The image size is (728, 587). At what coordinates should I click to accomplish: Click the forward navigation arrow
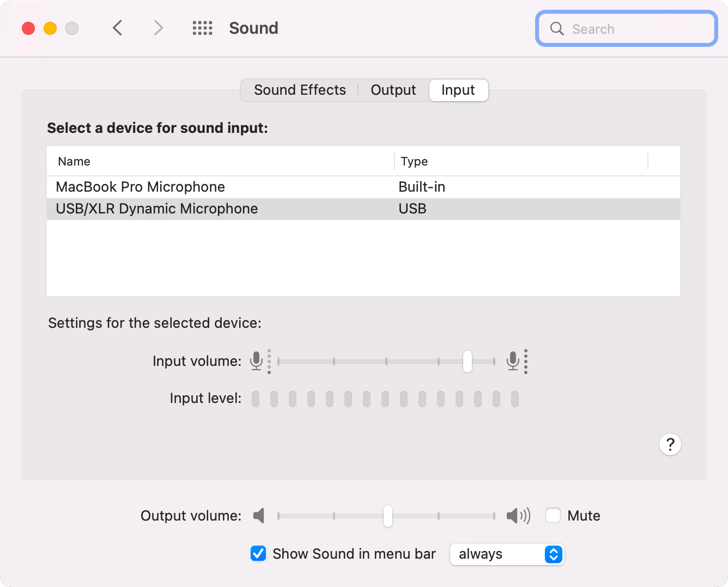(158, 28)
